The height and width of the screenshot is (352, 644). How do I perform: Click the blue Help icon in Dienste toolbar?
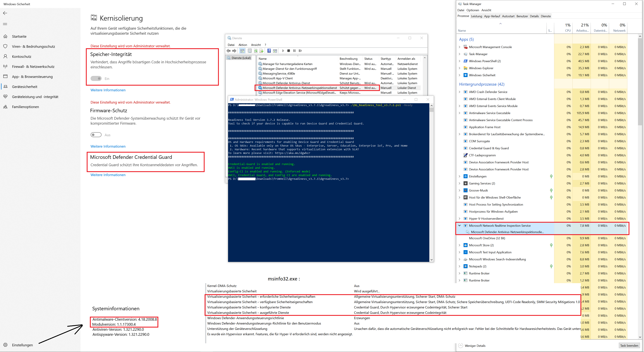(269, 51)
